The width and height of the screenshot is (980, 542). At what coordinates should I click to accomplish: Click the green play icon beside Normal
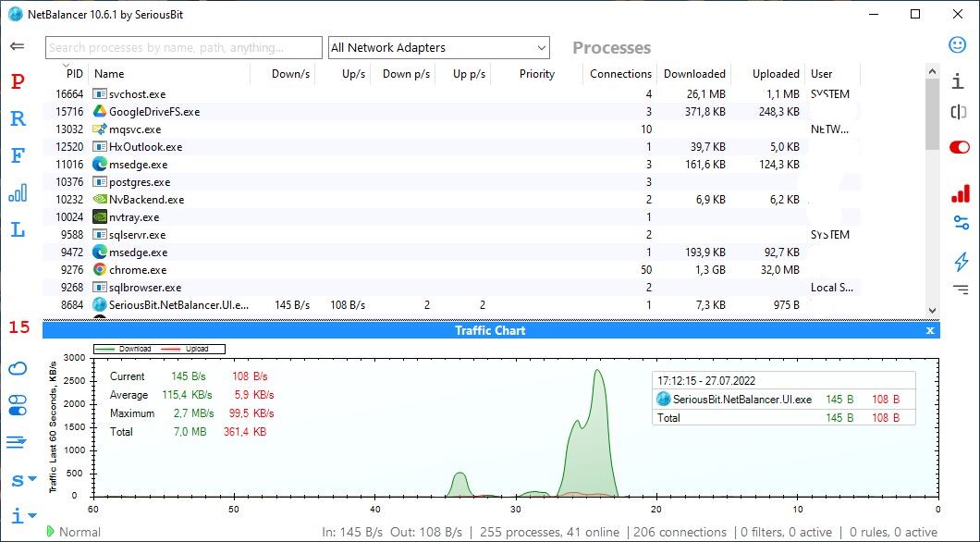[x=51, y=532]
